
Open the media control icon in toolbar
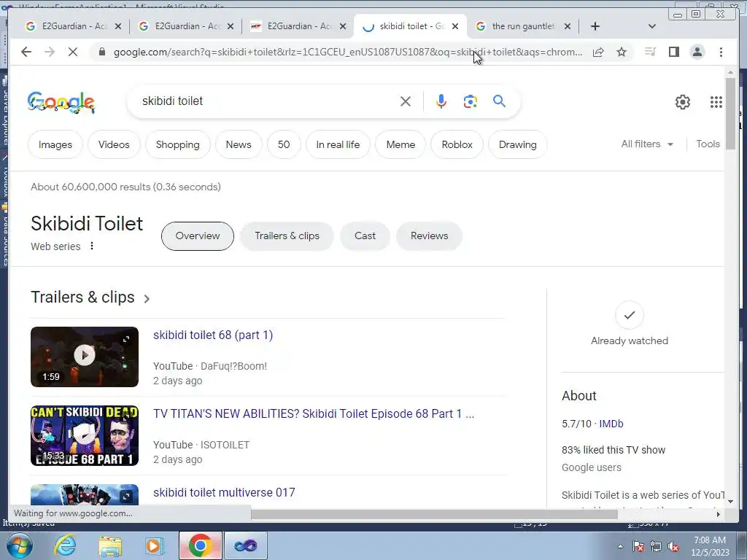click(x=650, y=52)
